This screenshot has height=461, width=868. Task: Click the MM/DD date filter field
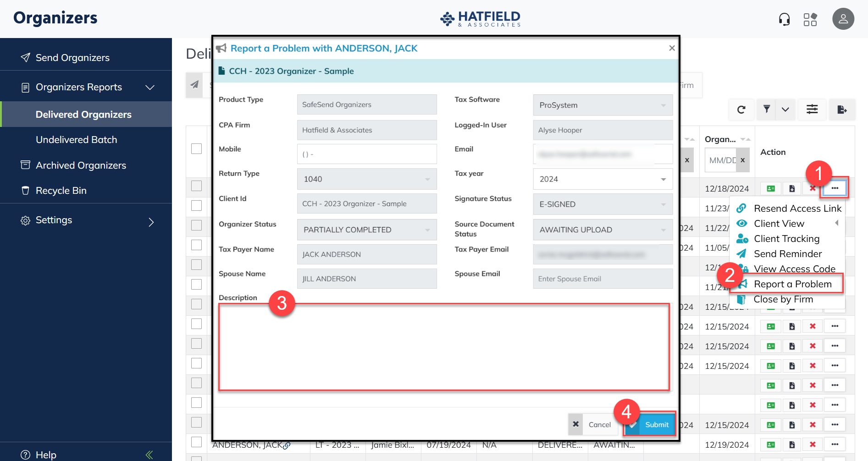721,160
